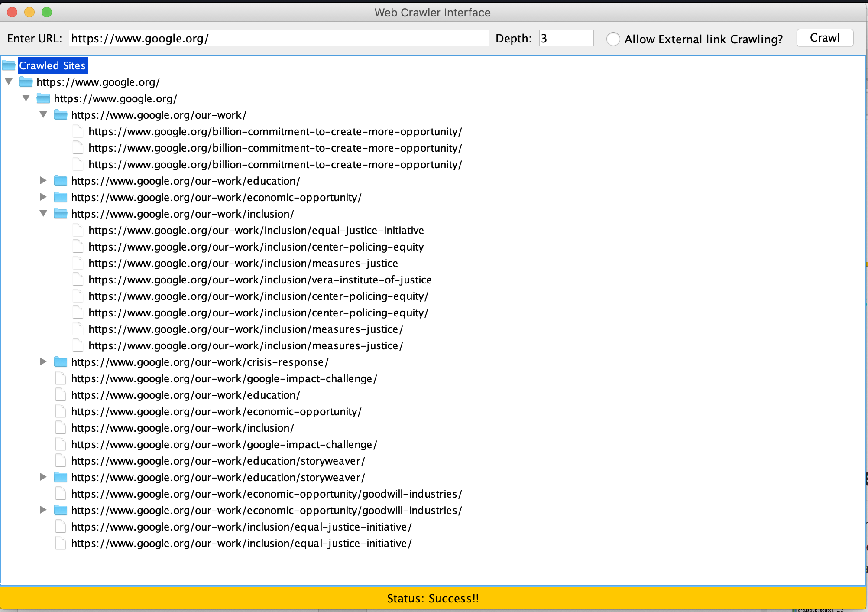Collapse the our-work/ tree node
The image size is (868, 612).
pyautogui.click(x=43, y=114)
